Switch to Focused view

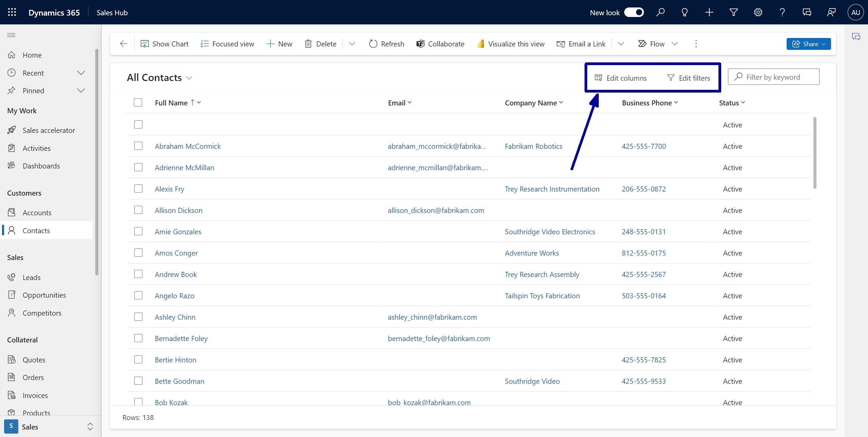(x=227, y=44)
